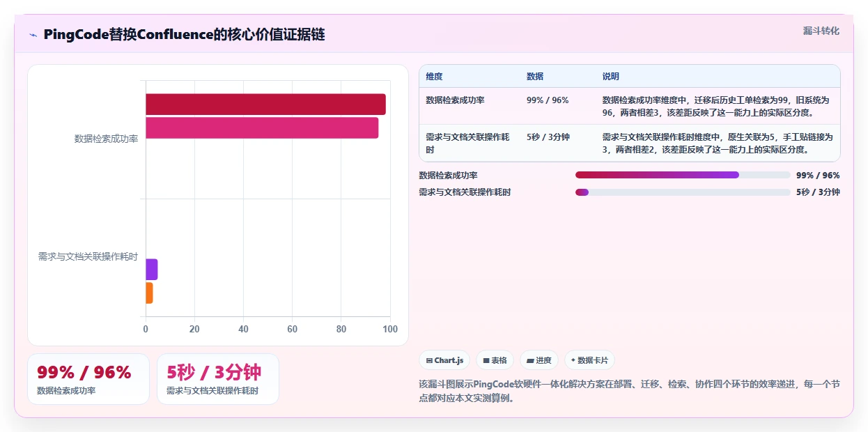Click progress label 需求与文档关联操作耗时
The height and width of the screenshot is (432, 868).
465,192
